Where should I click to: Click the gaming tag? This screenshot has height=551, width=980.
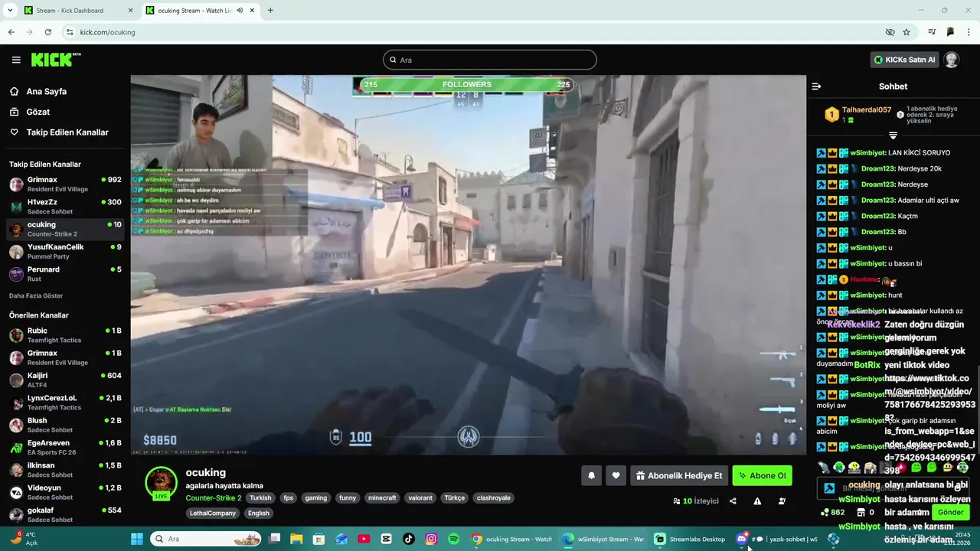coord(316,497)
